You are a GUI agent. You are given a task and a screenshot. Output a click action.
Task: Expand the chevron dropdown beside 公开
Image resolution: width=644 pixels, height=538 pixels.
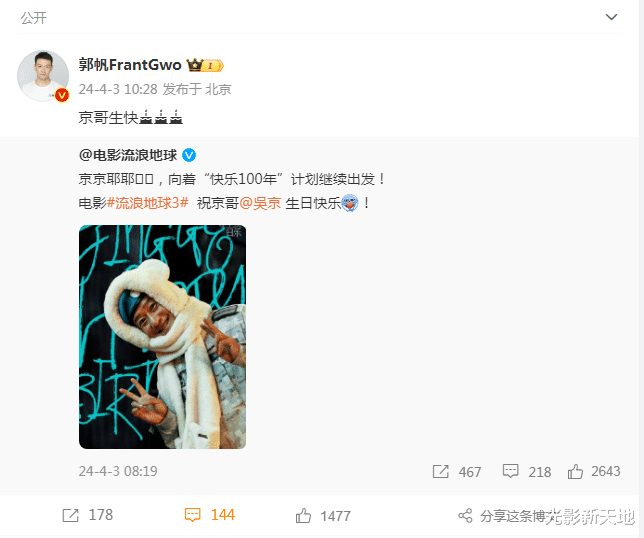coord(611,17)
